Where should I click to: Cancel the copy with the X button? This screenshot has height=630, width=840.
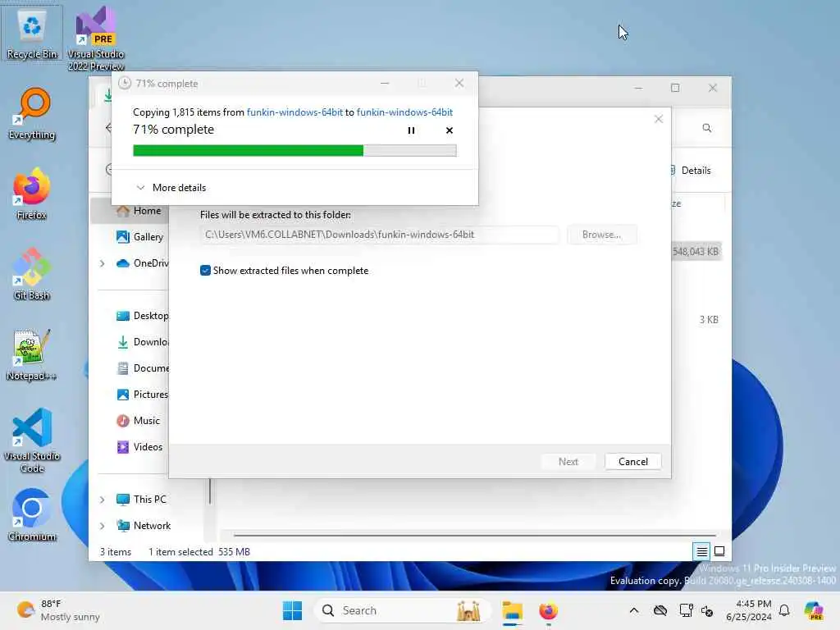pyautogui.click(x=449, y=130)
